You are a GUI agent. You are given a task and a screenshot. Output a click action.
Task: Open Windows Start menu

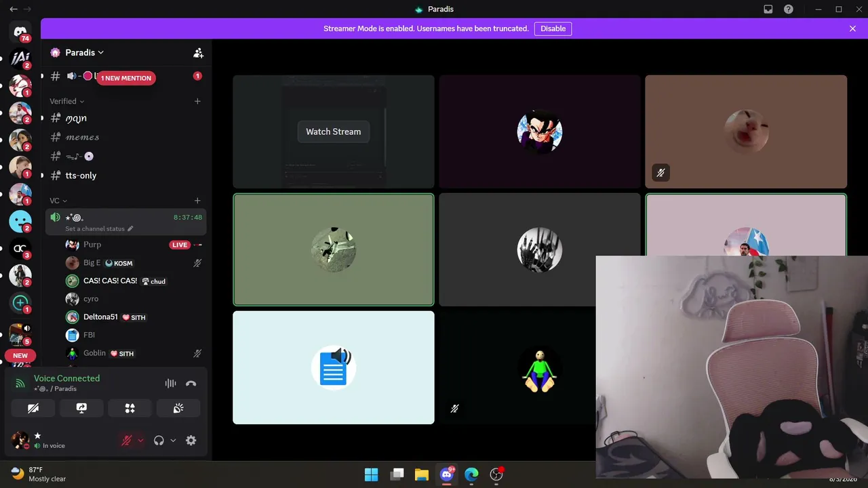[x=372, y=474]
